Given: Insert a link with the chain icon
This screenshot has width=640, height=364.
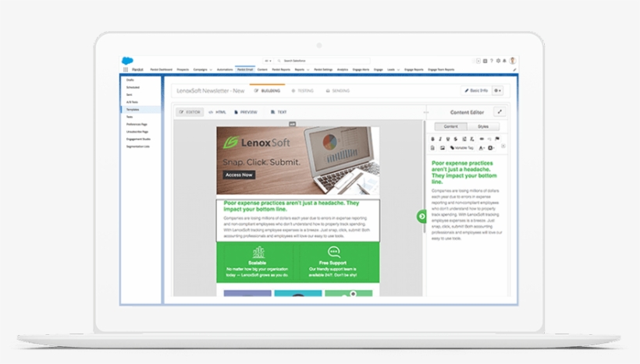Looking at the screenshot, I should (x=482, y=139).
